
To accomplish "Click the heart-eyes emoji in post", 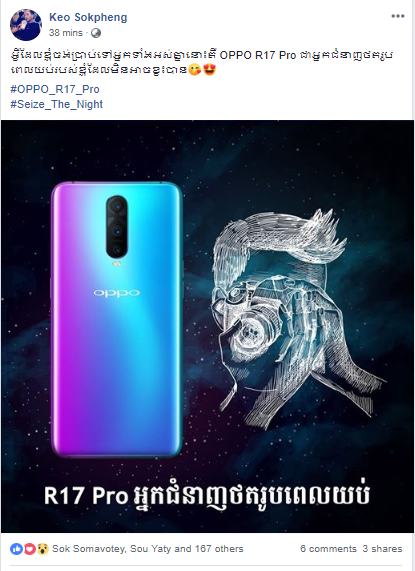I will [x=209, y=69].
